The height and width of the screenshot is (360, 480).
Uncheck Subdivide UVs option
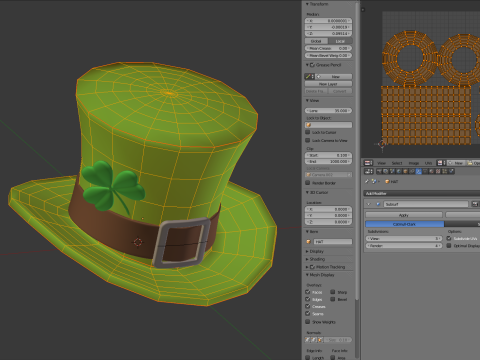[449, 238]
